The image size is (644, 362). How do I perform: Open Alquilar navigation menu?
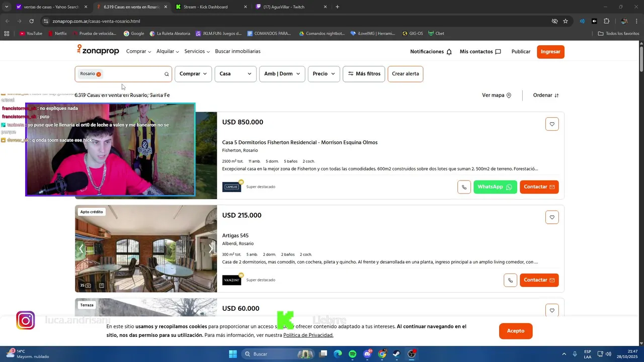[168, 51]
